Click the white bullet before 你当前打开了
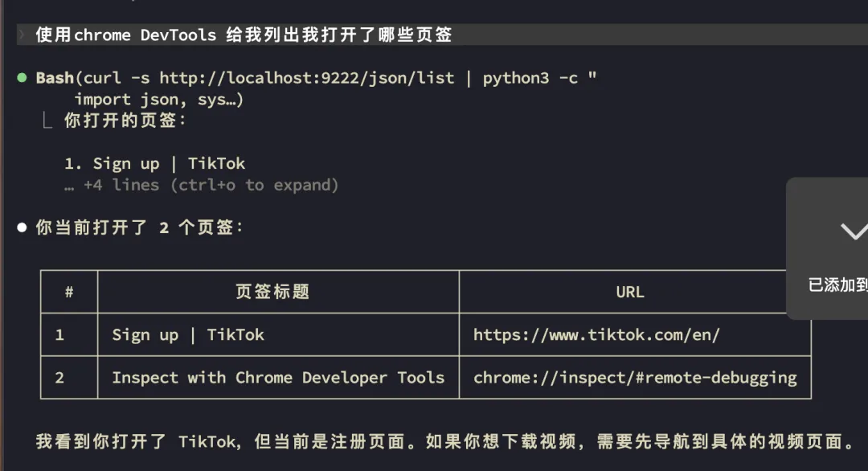 22,227
